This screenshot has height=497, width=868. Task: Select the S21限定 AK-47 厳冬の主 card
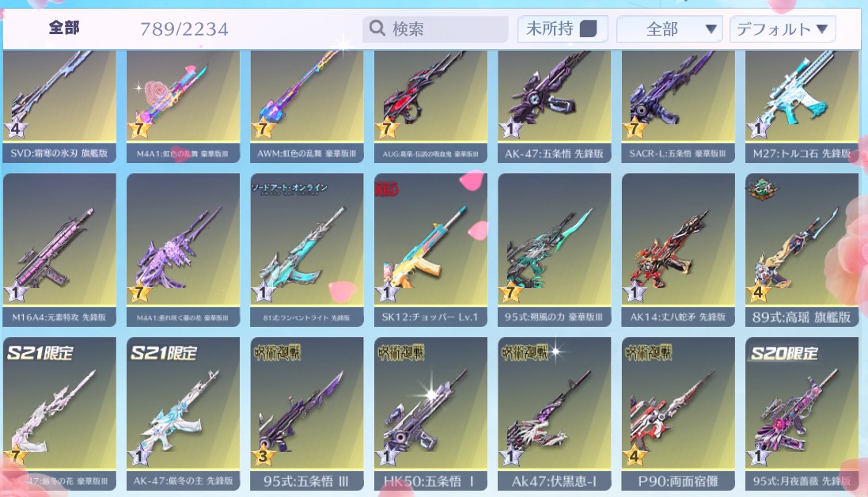pos(184,413)
